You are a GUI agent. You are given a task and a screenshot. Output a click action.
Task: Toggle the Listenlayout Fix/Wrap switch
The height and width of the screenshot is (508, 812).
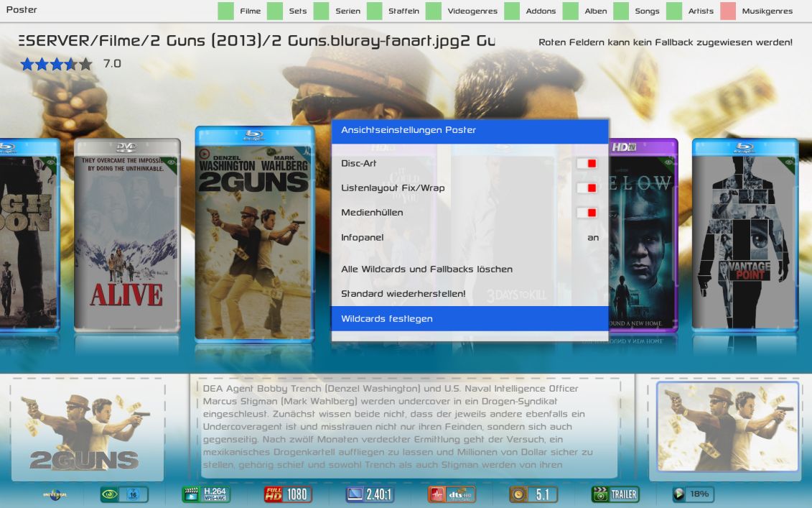[587, 188]
